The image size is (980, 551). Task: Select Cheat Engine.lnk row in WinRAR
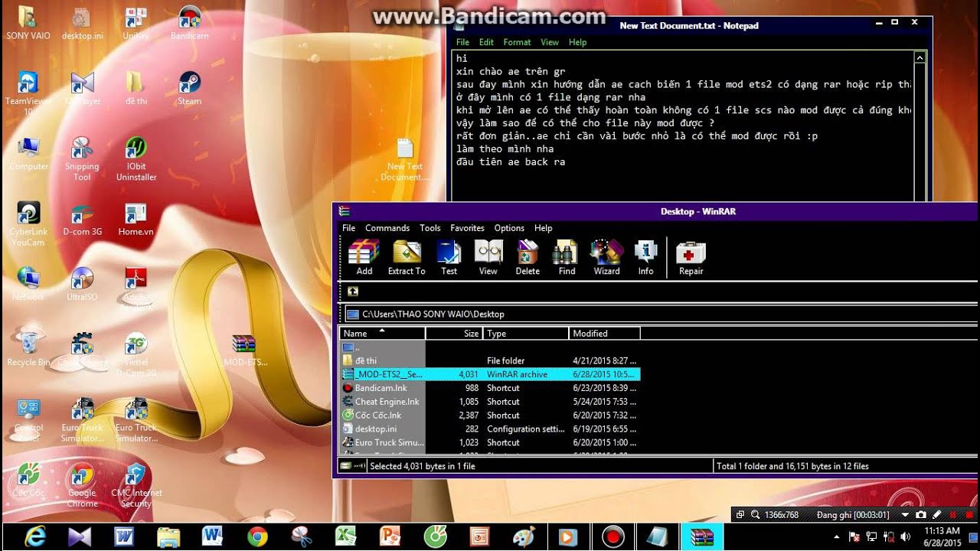coord(490,402)
